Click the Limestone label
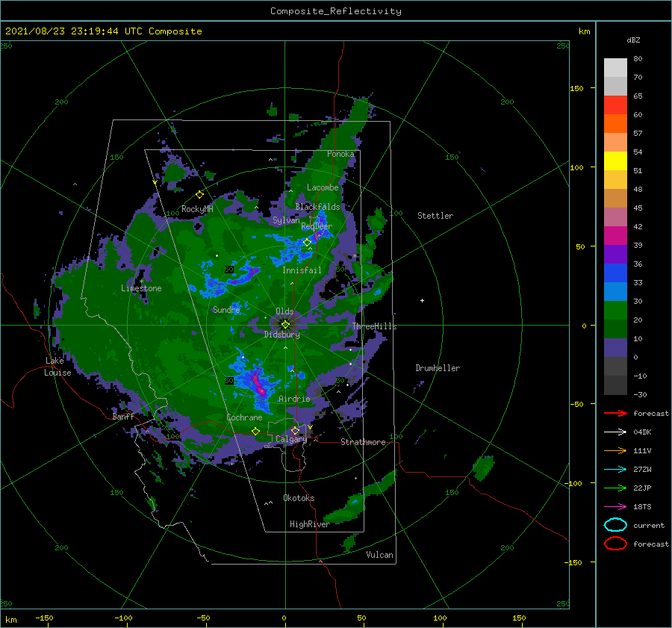672x628 pixels. coord(141,288)
